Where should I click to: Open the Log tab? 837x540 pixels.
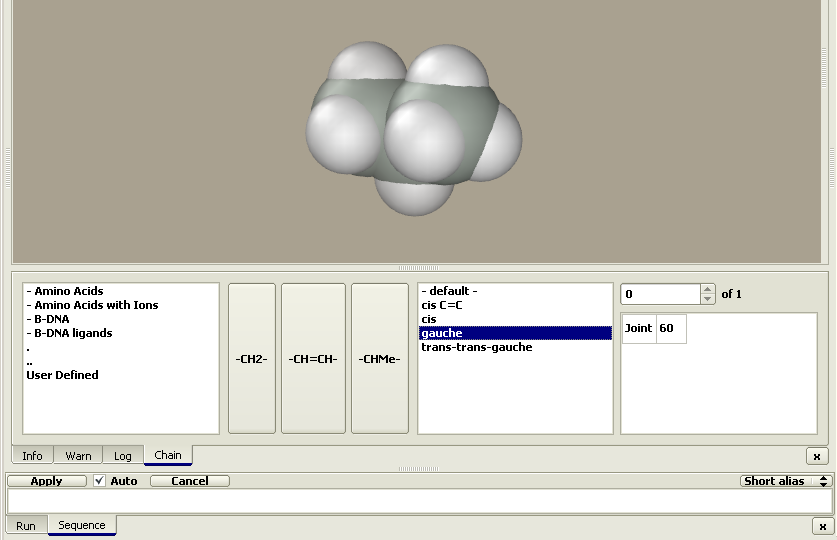[x=122, y=456]
